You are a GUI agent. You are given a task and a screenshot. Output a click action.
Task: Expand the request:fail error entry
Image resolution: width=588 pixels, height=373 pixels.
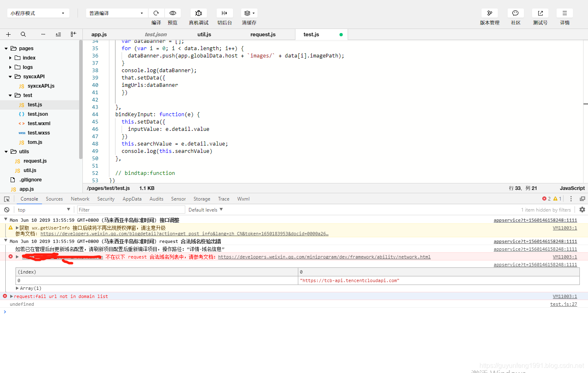(11, 296)
